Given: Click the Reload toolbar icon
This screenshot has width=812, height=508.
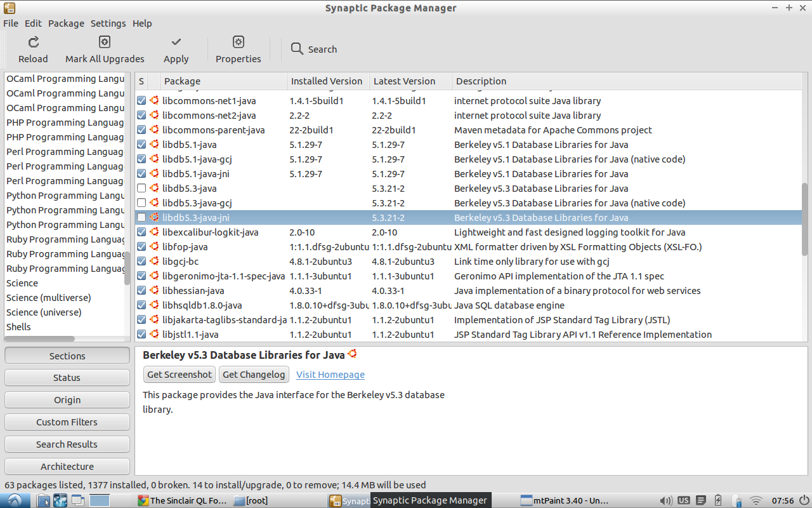Looking at the screenshot, I should (x=34, y=42).
